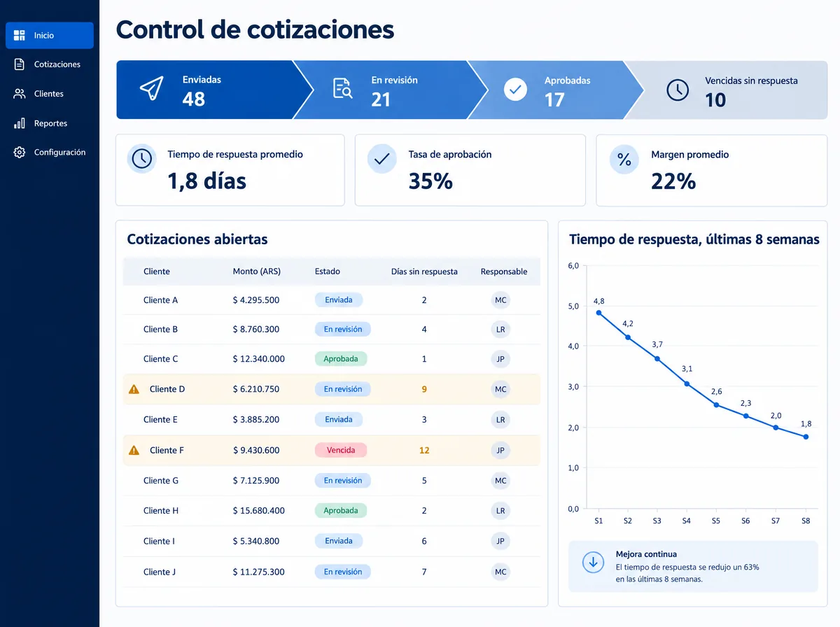Click the En revisión badge for Cliente J
The width and height of the screenshot is (840, 627).
pos(343,572)
